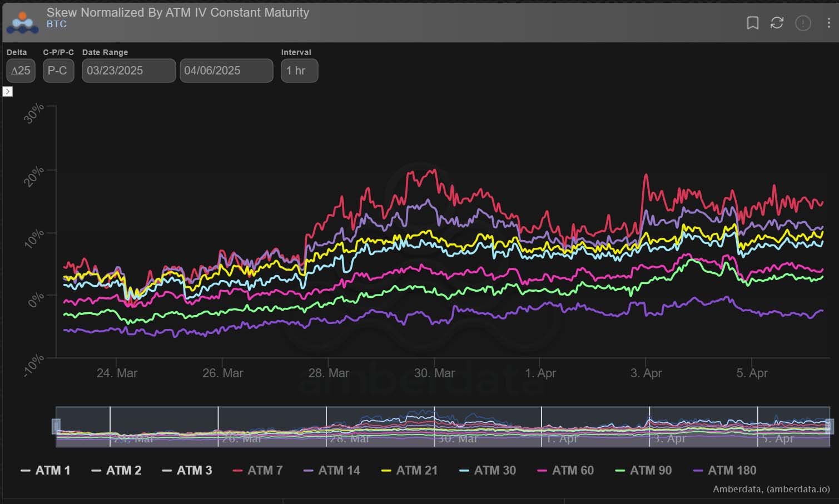Open the Delta Δ25 dropdown
The height and width of the screenshot is (504, 839).
(x=21, y=71)
